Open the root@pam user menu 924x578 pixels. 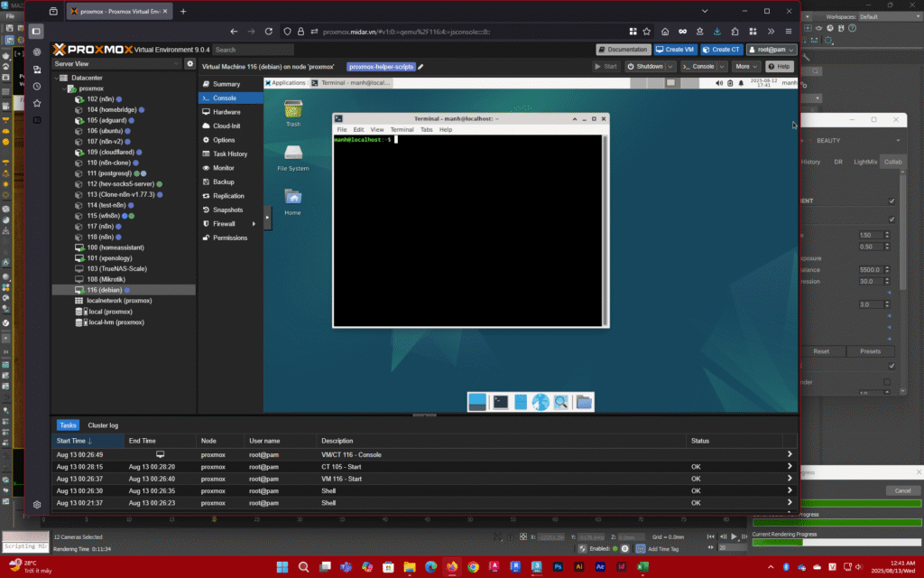point(771,50)
